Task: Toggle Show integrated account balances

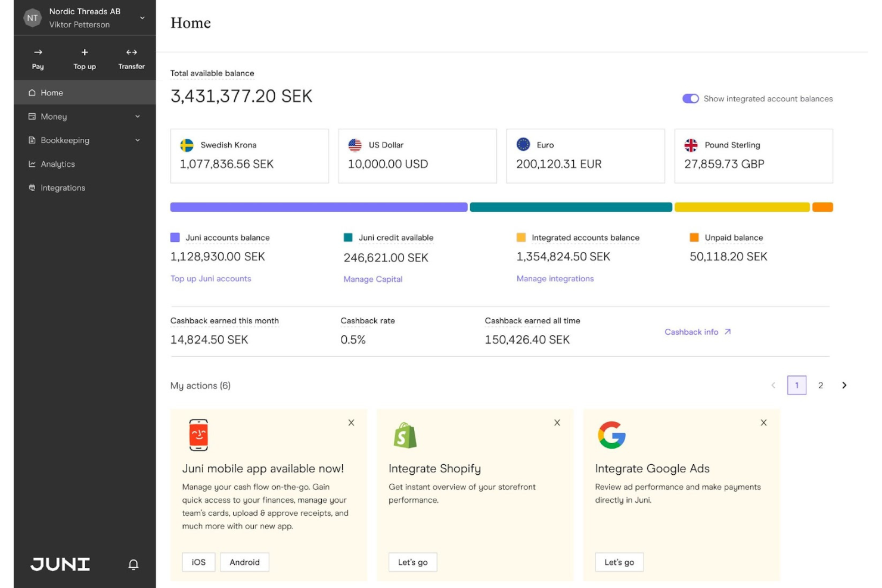Action: (690, 98)
